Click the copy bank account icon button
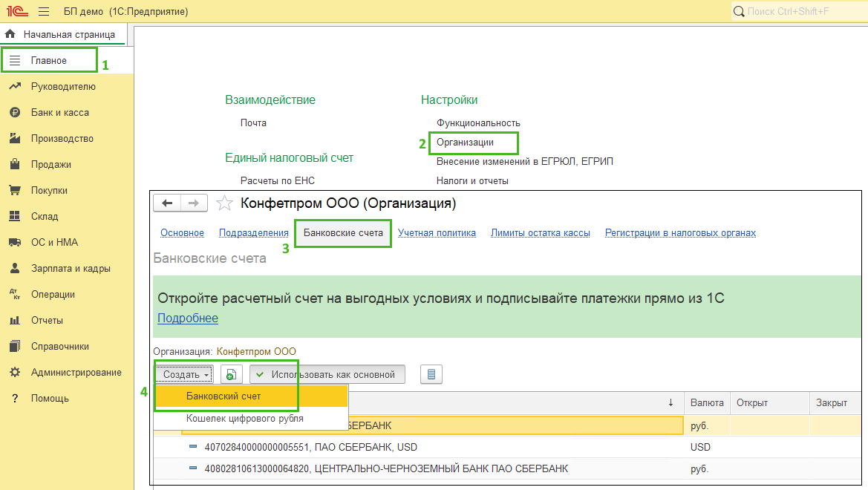Image resolution: width=868 pixels, height=490 pixels. coord(232,374)
